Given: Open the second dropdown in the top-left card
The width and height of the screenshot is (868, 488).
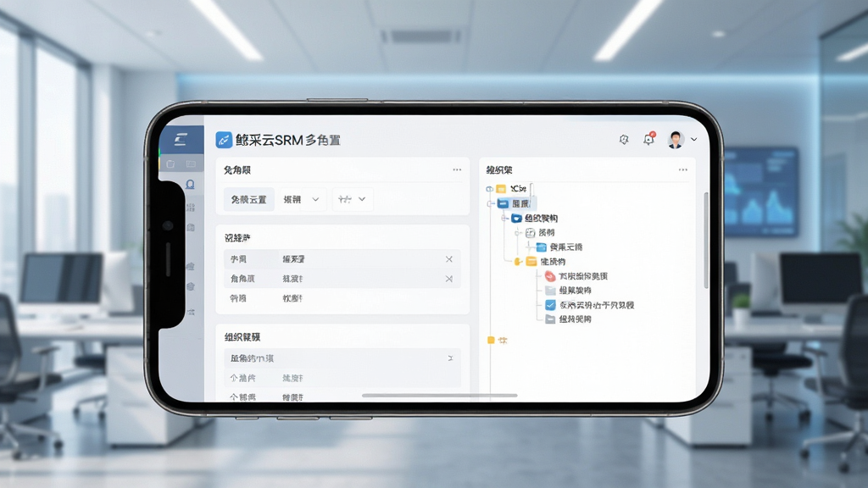Looking at the screenshot, I should (x=353, y=200).
